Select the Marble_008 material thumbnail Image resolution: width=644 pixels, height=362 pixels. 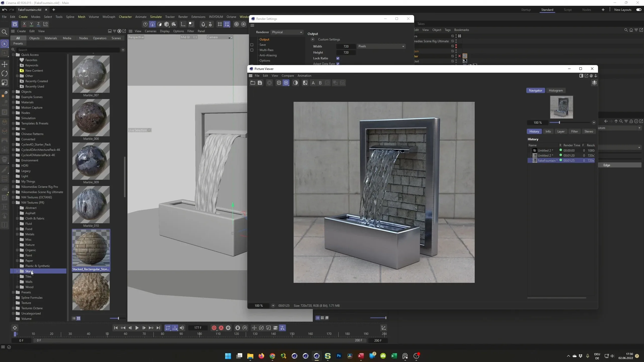point(91,117)
